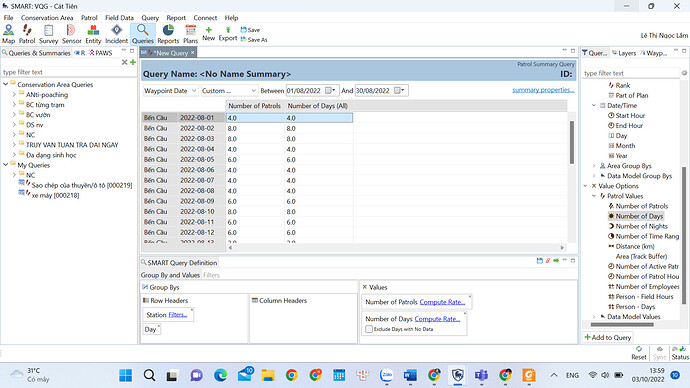This screenshot has width=690, height=388.
Task: Open the Map view toolbar icon
Action: pyautogui.click(x=8, y=34)
